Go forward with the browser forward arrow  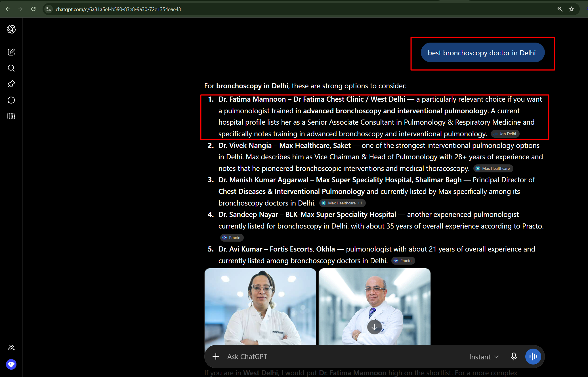point(20,9)
